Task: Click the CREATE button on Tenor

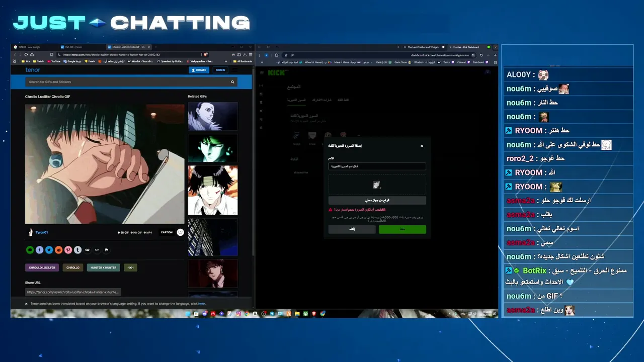Action: point(199,70)
